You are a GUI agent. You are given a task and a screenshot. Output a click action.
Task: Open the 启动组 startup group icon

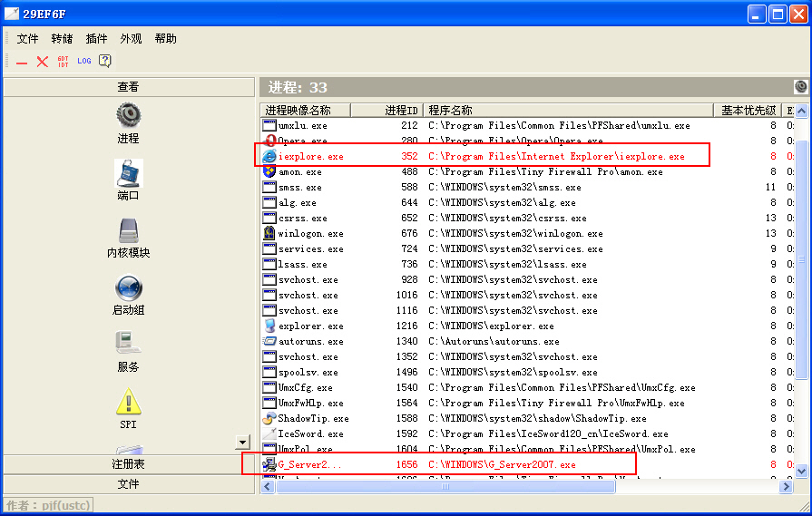129,287
